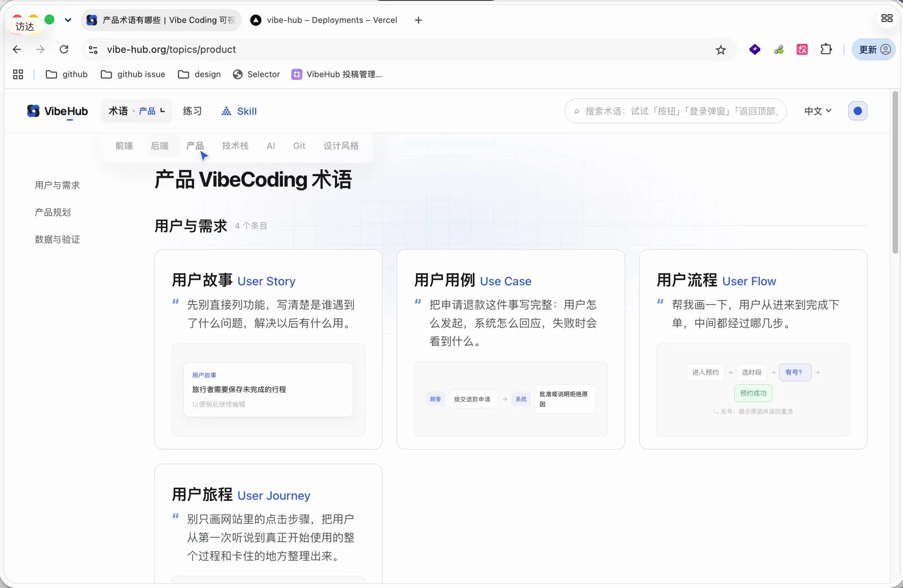The height and width of the screenshot is (588, 903).
Task: Open the 用户流程 User Flow card
Action: click(753, 349)
